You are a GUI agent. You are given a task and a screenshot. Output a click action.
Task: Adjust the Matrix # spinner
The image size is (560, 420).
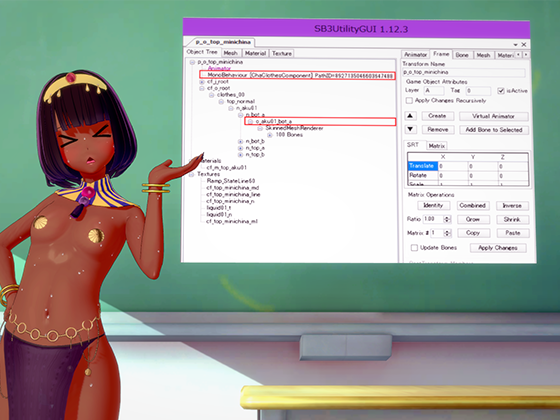(447, 233)
